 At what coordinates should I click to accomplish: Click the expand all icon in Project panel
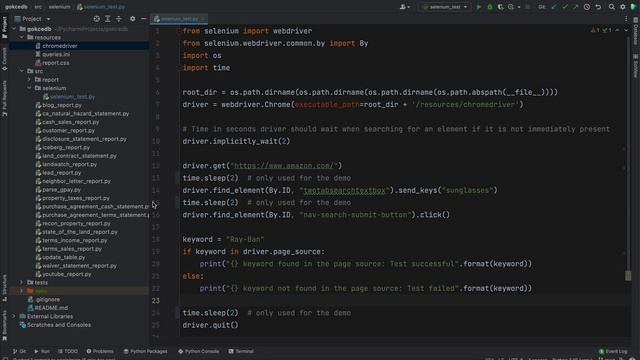click(x=108, y=19)
